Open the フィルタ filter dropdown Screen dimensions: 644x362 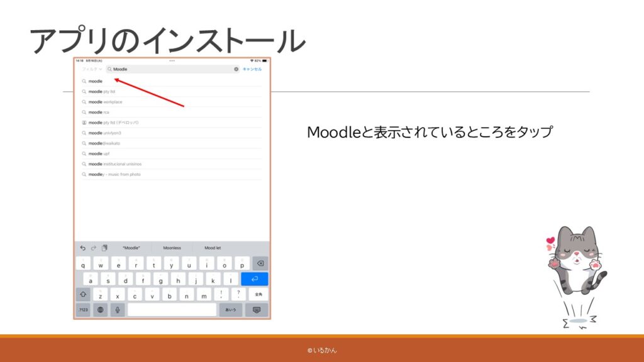point(91,69)
